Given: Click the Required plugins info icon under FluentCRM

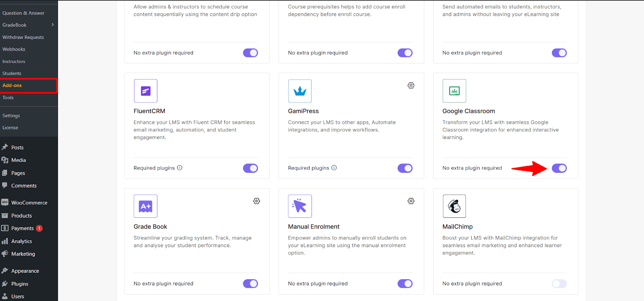Looking at the screenshot, I should coord(180,168).
